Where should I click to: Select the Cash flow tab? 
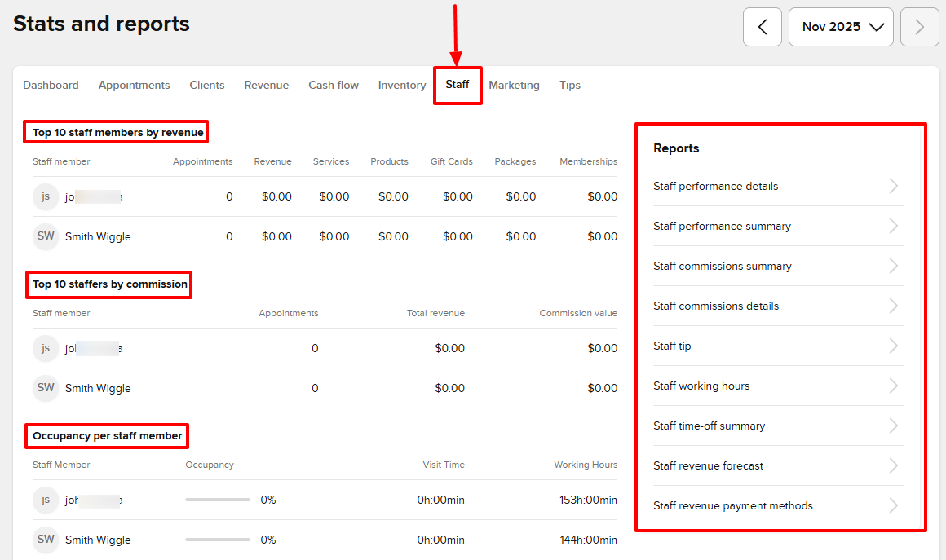[x=333, y=85]
